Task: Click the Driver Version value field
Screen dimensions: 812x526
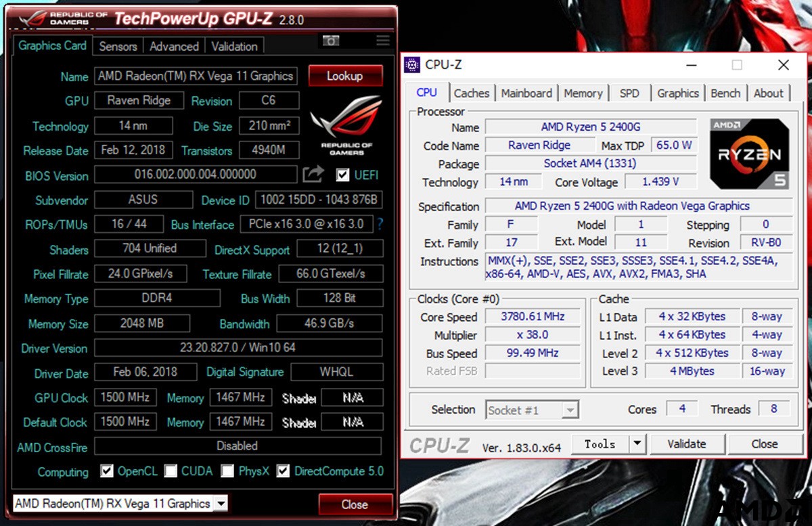Action: pos(238,348)
